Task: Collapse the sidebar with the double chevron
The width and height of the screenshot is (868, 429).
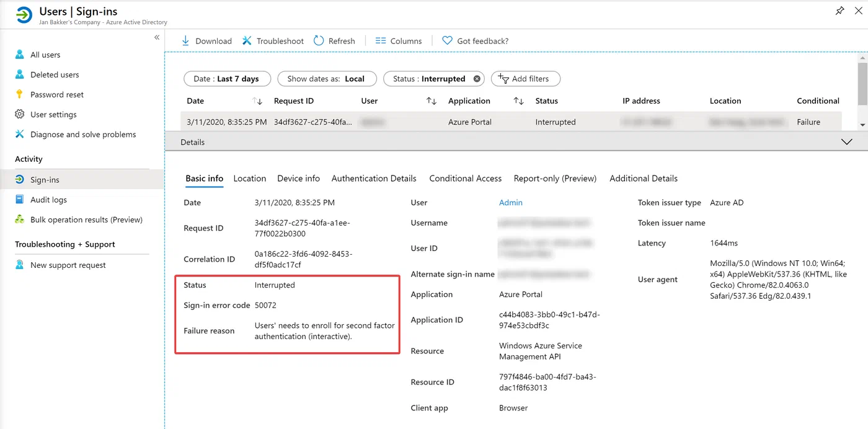Action: 157,37
